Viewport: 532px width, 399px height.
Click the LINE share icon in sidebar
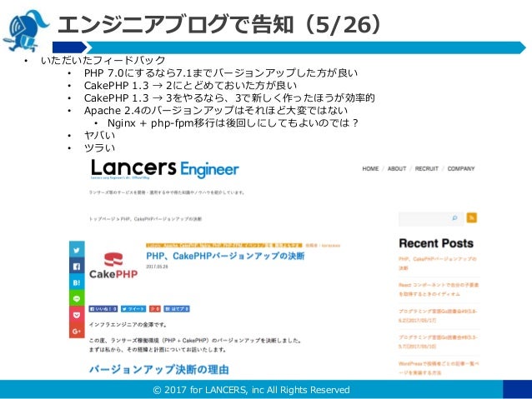click(x=77, y=298)
